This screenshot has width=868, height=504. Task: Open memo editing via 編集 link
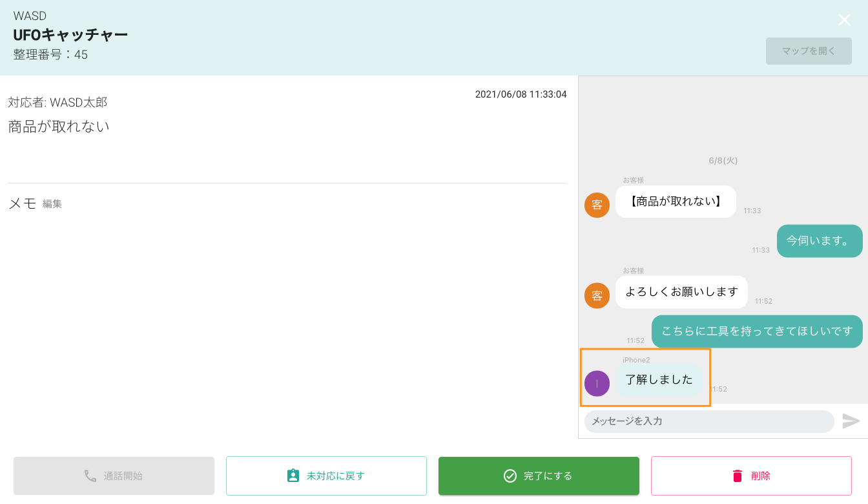[x=52, y=204]
